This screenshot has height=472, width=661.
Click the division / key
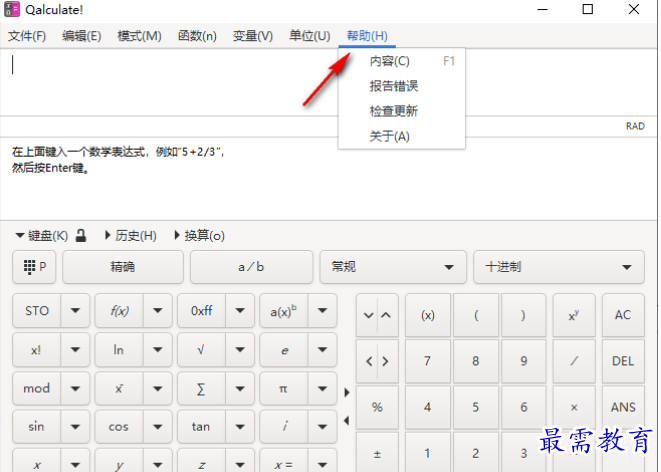574,361
